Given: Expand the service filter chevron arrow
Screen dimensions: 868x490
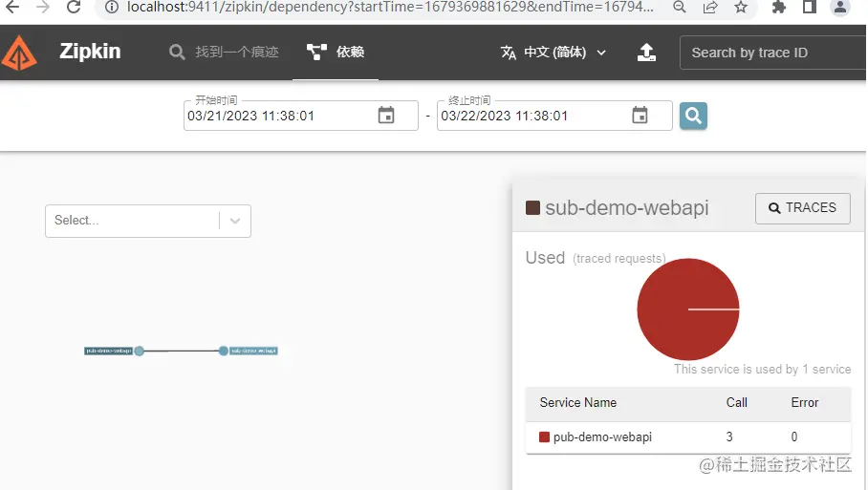Looking at the screenshot, I should [235, 221].
